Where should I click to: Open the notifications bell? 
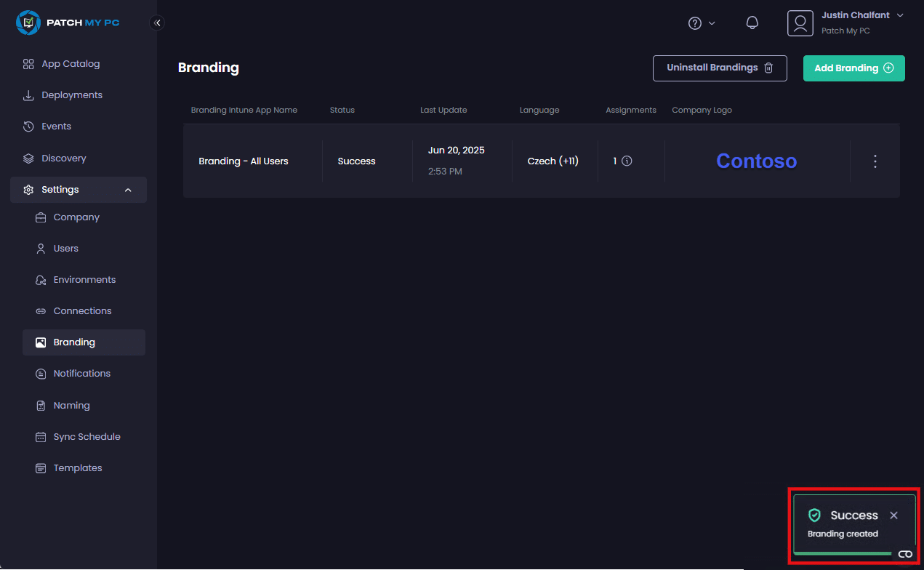[x=752, y=23]
